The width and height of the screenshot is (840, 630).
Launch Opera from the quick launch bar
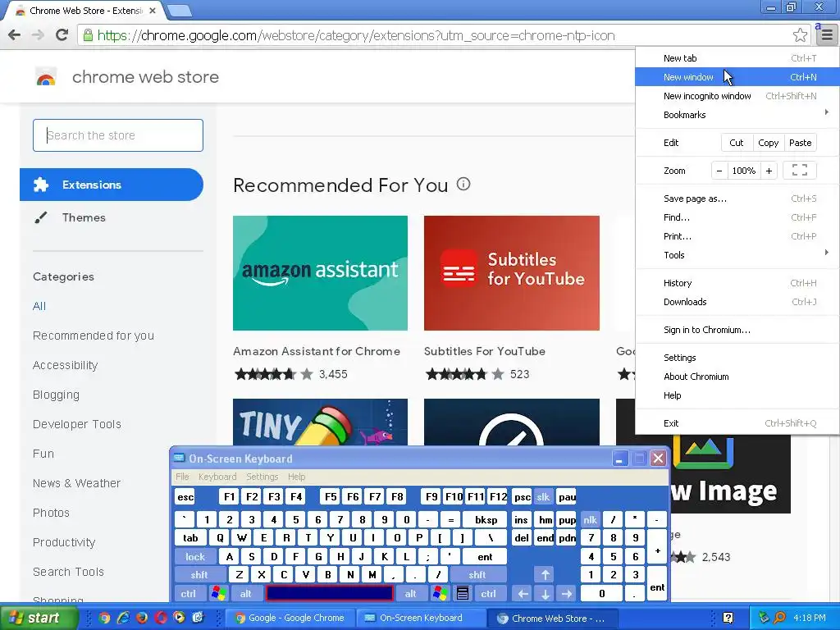(160, 618)
